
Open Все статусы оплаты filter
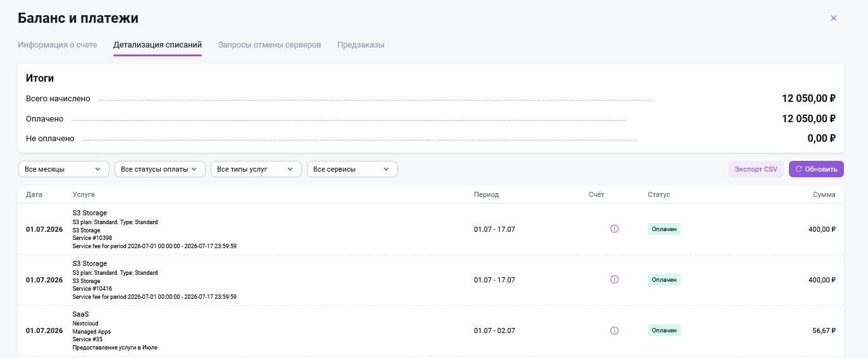tap(159, 169)
